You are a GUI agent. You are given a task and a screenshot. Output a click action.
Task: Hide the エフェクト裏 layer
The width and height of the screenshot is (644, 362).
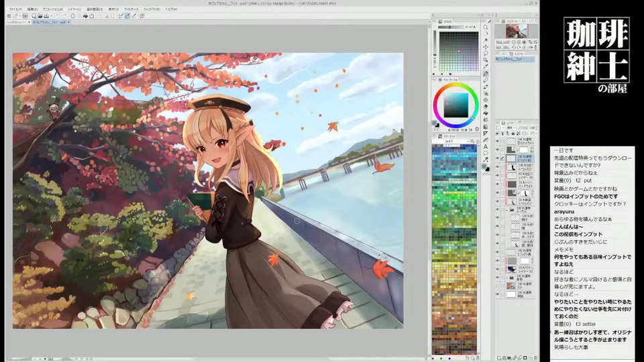click(497, 252)
